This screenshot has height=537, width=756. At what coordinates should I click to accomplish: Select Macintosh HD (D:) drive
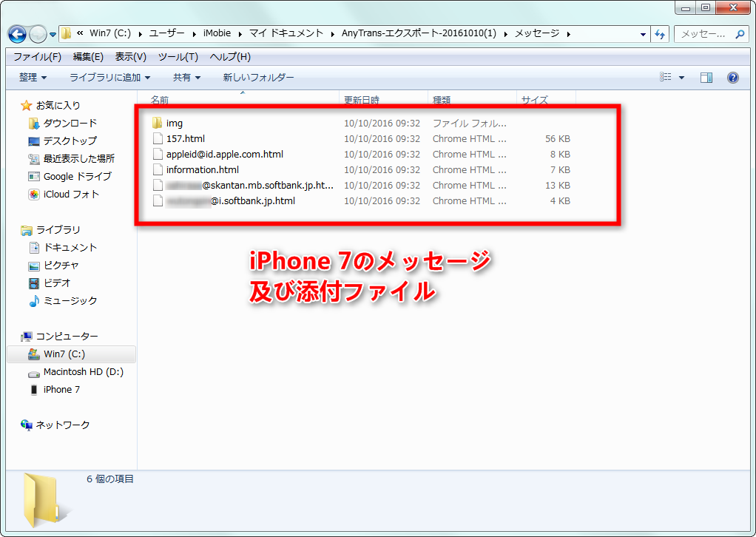pyautogui.click(x=84, y=371)
